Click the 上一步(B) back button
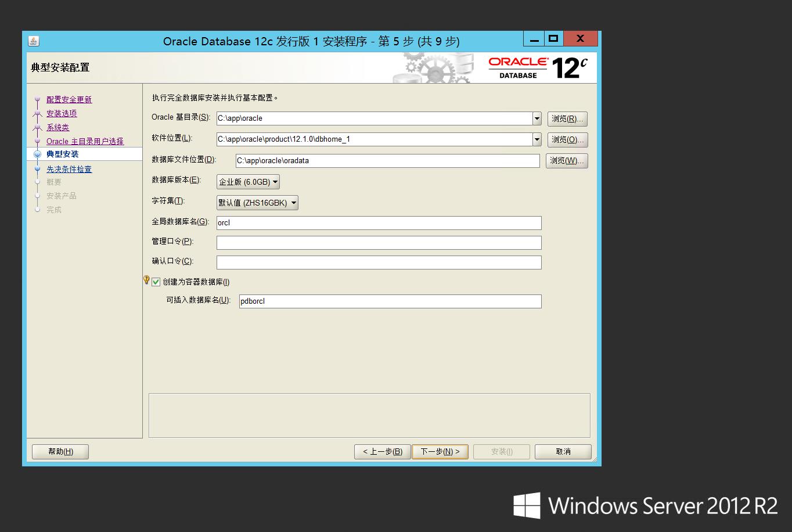The height and width of the screenshot is (532, 792). (383, 451)
